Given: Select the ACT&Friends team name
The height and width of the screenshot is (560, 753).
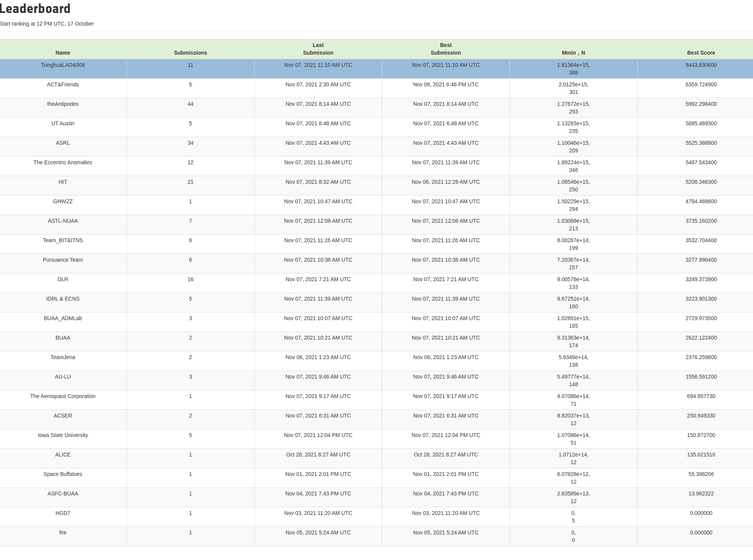Looking at the screenshot, I should (x=63, y=84).
